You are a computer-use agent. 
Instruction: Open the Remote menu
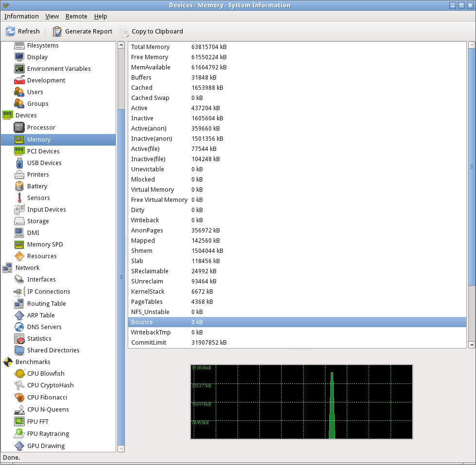(x=77, y=17)
